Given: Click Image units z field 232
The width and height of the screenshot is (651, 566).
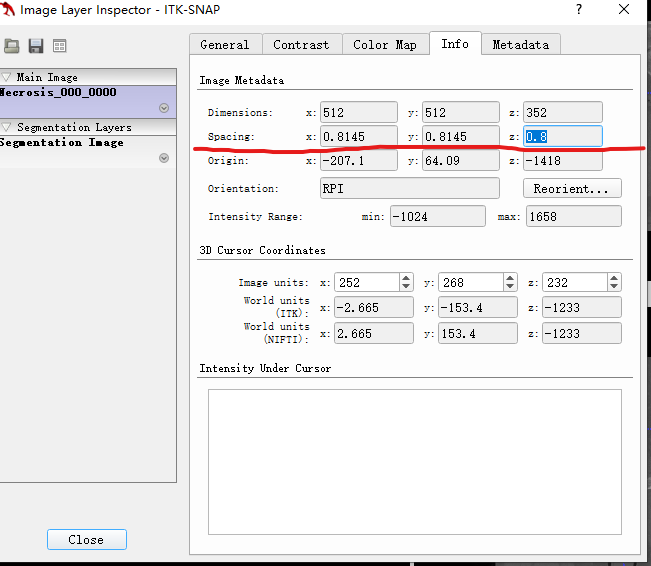Looking at the screenshot, I should click(575, 282).
